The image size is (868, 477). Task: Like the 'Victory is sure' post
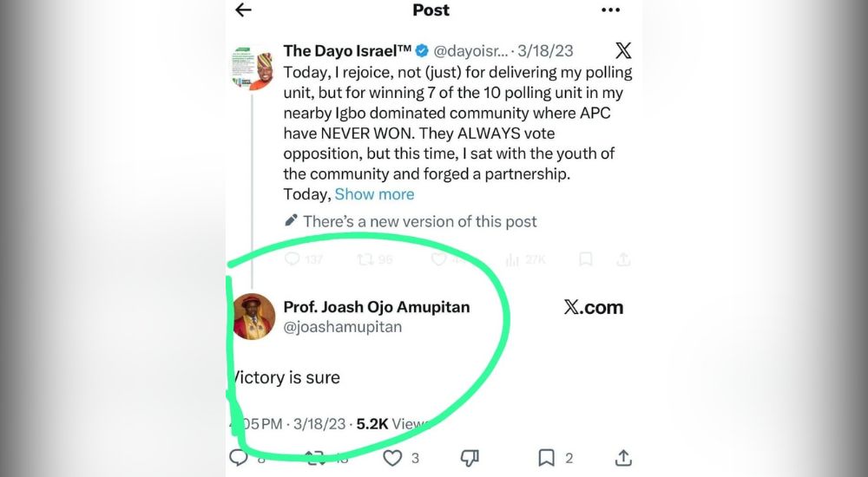[x=393, y=457]
